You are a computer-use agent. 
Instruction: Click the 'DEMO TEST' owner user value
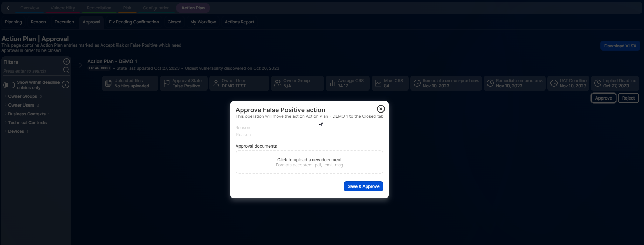(x=234, y=86)
